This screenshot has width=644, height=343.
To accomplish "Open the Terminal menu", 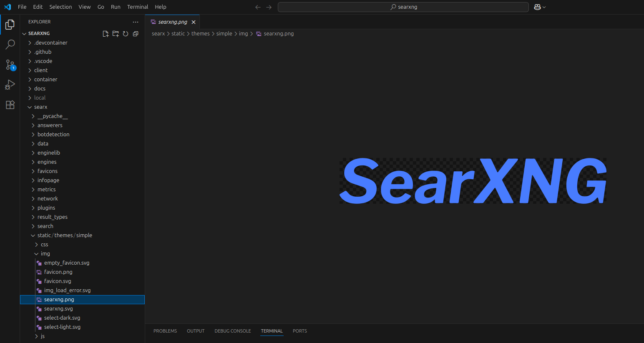I will click(138, 7).
